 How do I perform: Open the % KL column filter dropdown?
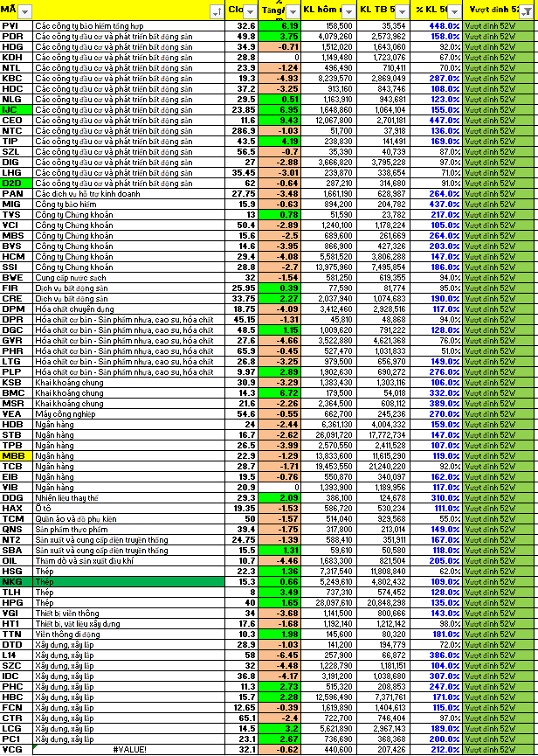point(456,11)
